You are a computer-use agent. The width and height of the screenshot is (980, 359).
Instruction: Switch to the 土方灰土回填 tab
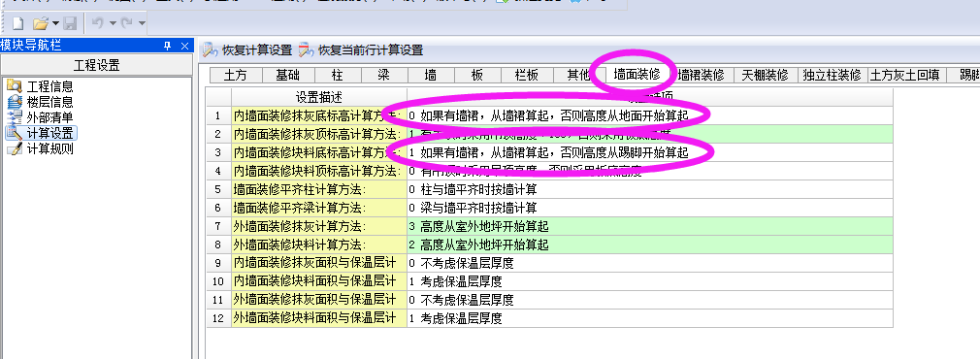(906, 76)
